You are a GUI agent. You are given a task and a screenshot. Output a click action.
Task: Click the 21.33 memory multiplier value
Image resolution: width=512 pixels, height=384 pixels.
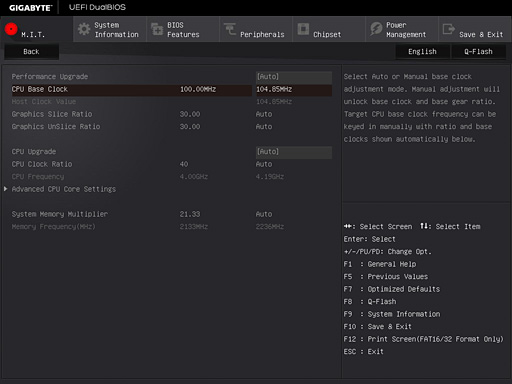tap(190, 214)
